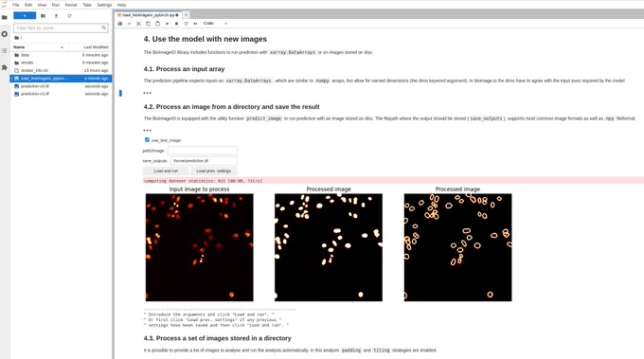This screenshot has height=359, width=644.
Task: Uncheck the use_test_image checkbox
Action: coord(147,139)
